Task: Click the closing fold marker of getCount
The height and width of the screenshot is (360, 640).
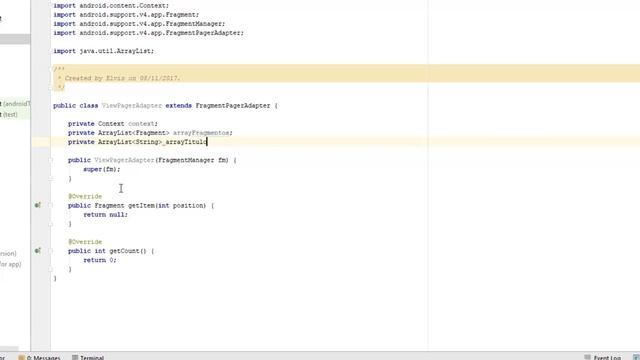Action: 51,269
